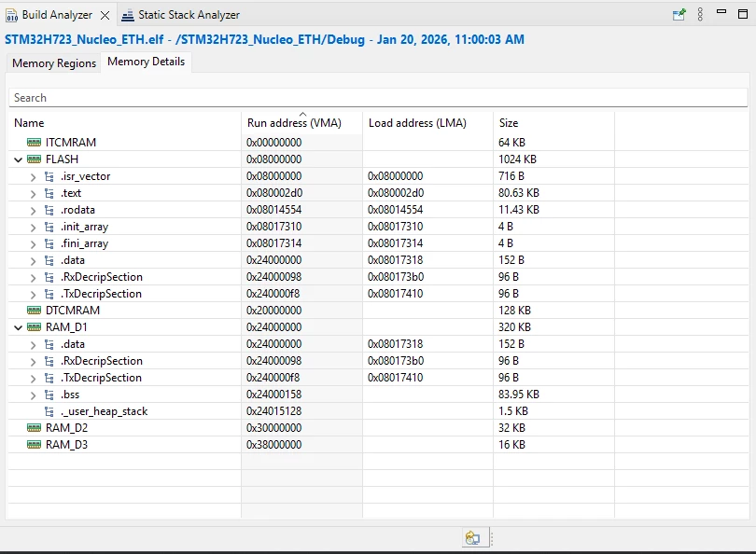The image size is (756, 554).
Task: Click the .text size 80.63 KB
Action: click(x=519, y=193)
